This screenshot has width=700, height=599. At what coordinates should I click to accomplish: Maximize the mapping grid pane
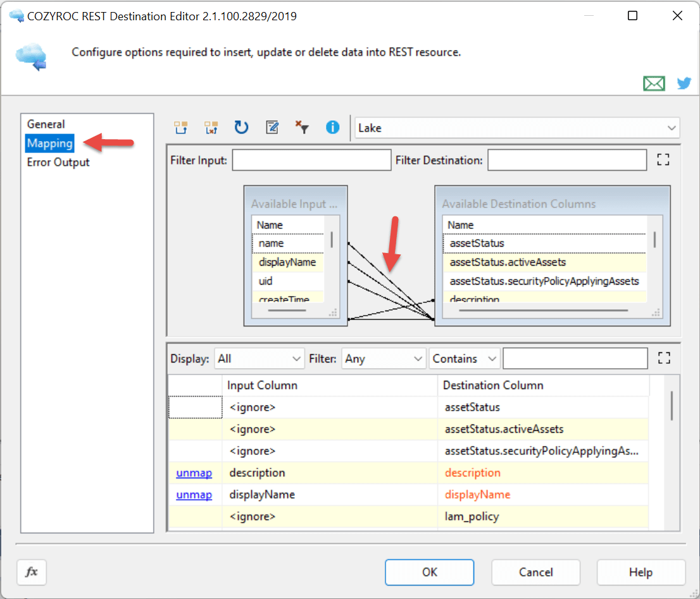[x=665, y=358]
